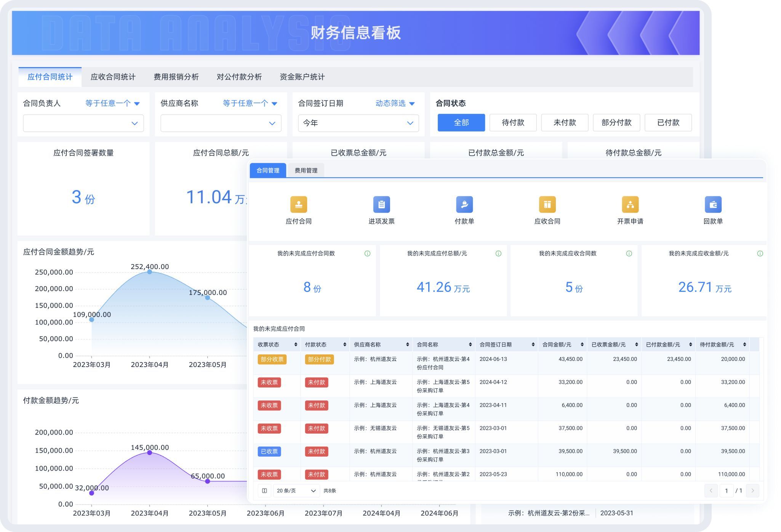Click the 252,400.00 data point on chart
The image size is (781, 532).
[x=149, y=272]
